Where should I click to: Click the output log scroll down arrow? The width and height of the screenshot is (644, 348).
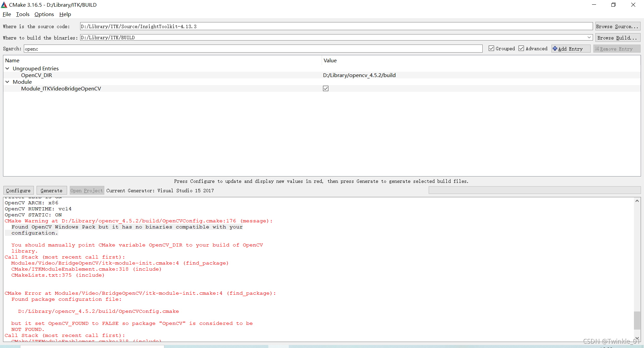[637, 338]
